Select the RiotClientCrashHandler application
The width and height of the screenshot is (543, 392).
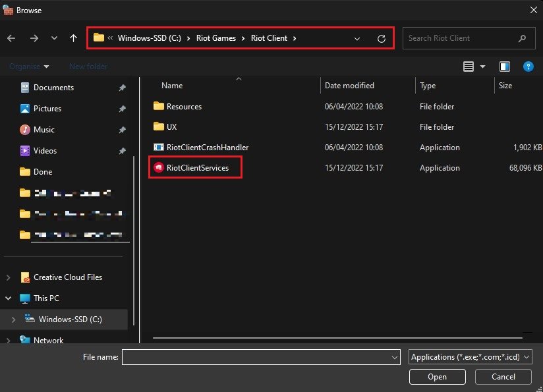click(207, 148)
